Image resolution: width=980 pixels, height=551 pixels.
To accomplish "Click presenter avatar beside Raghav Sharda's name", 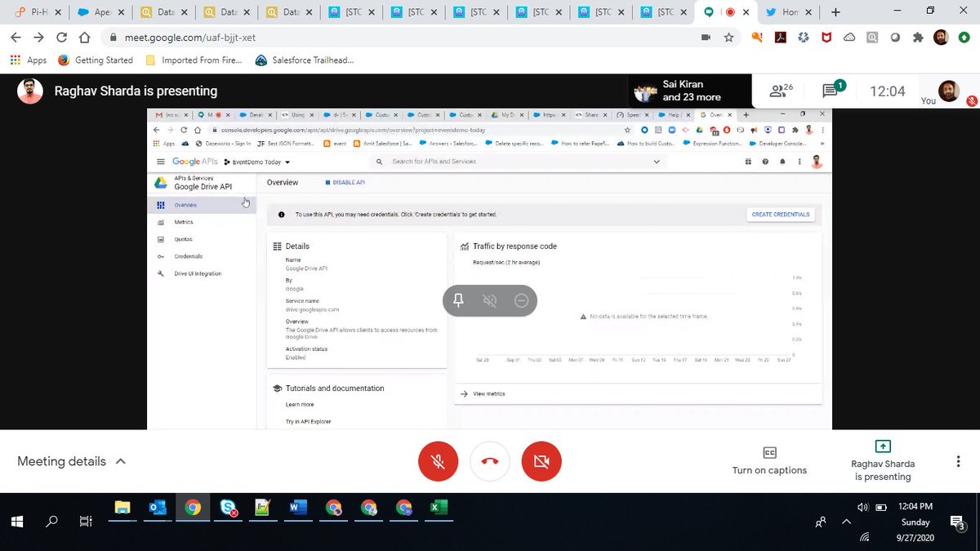I will tap(30, 91).
